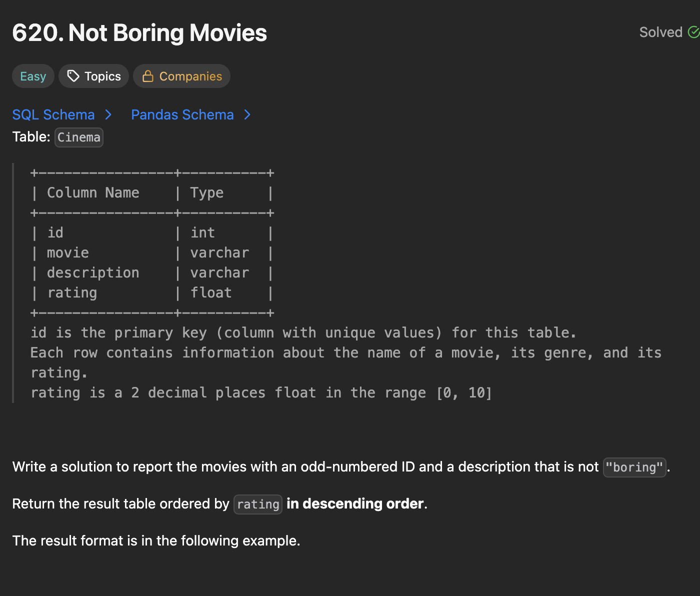The image size is (700, 596).
Task: Click the tag icon in Topics button
Action: pyautogui.click(x=73, y=76)
